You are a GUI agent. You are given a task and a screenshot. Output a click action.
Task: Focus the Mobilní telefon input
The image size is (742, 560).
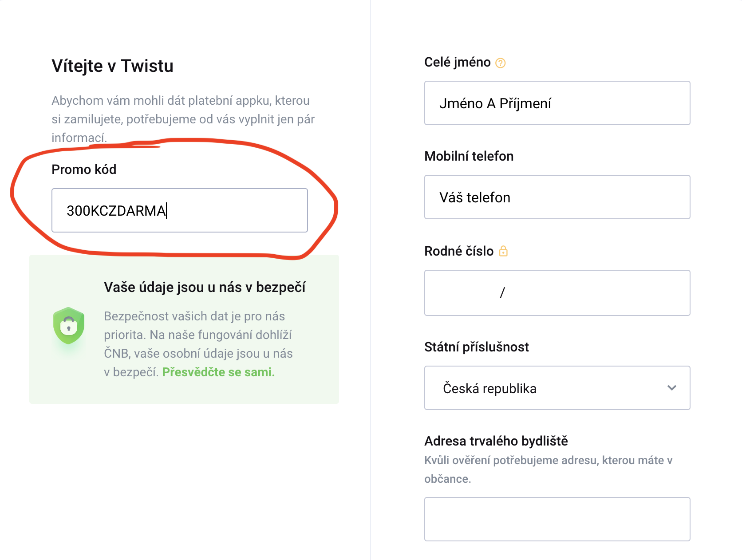pyautogui.click(x=557, y=197)
